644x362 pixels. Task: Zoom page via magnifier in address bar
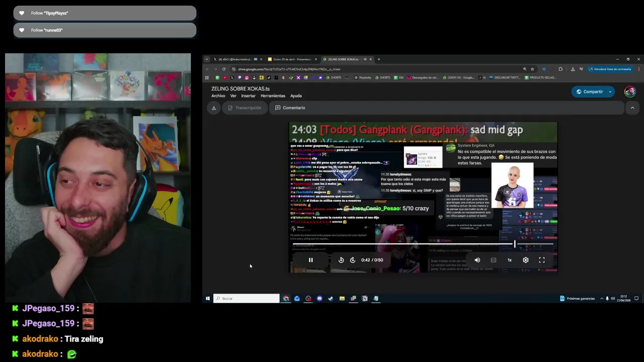click(525, 69)
